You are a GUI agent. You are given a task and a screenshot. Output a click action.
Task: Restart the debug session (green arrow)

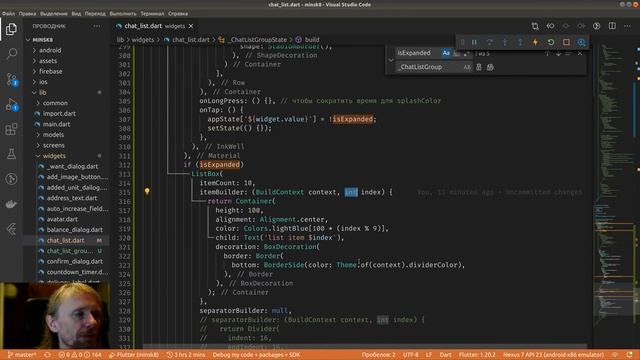pos(551,42)
